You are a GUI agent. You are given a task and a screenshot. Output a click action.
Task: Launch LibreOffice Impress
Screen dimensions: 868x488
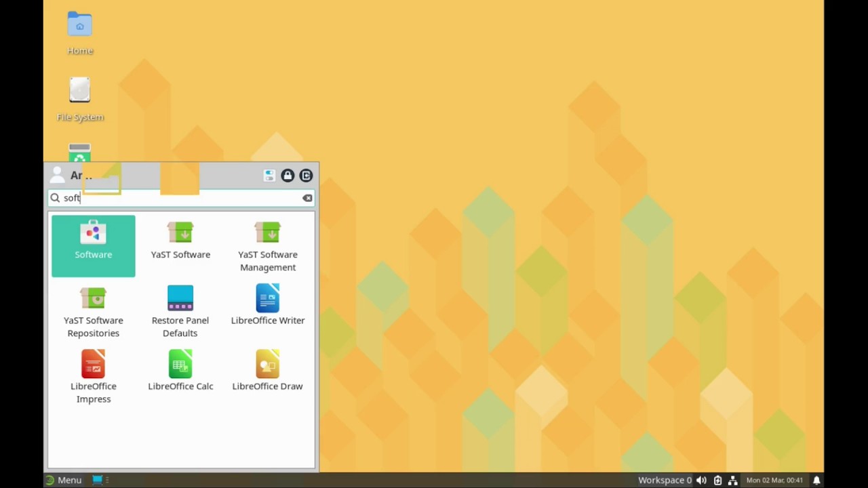(x=94, y=378)
